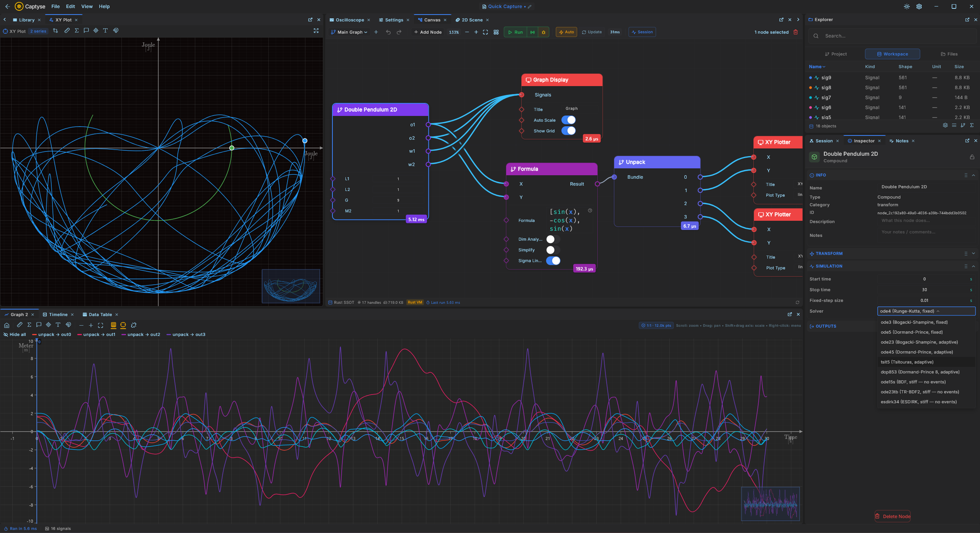Click the pink unpack → out1 legend swatch

pyautogui.click(x=80, y=334)
